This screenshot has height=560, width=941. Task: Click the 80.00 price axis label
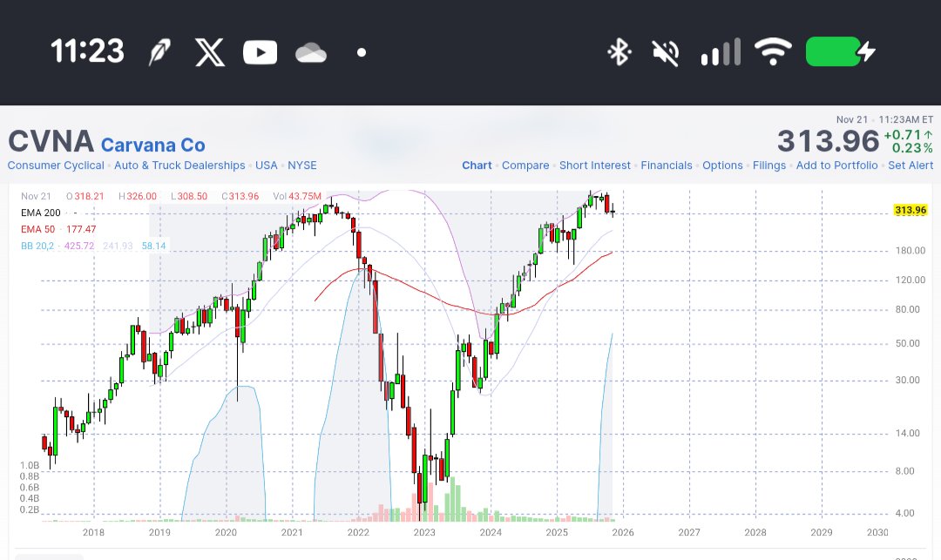coord(907,309)
